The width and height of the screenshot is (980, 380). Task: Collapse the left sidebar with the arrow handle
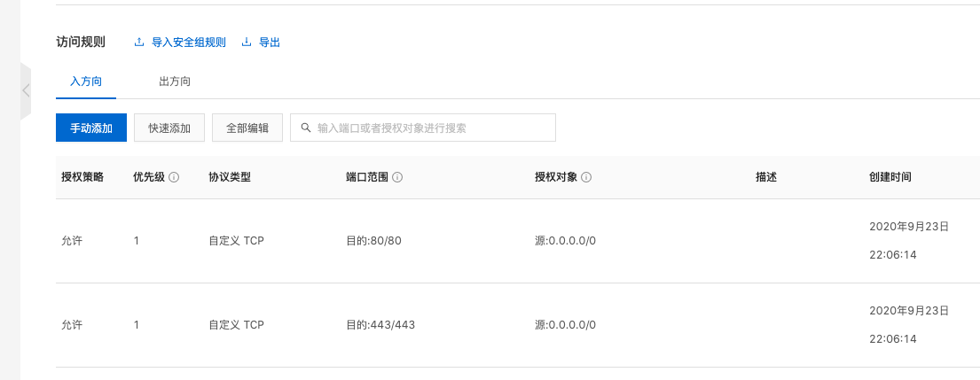pos(26,90)
